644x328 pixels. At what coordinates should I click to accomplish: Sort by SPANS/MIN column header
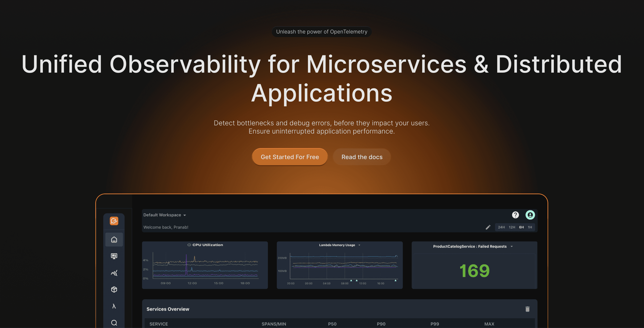click(x=274, y=324)
